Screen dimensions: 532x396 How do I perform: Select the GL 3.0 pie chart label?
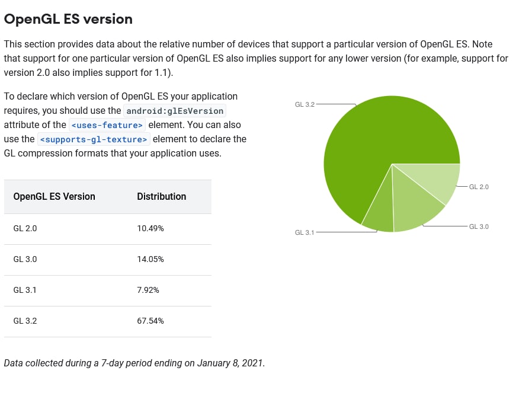(479, 226)
